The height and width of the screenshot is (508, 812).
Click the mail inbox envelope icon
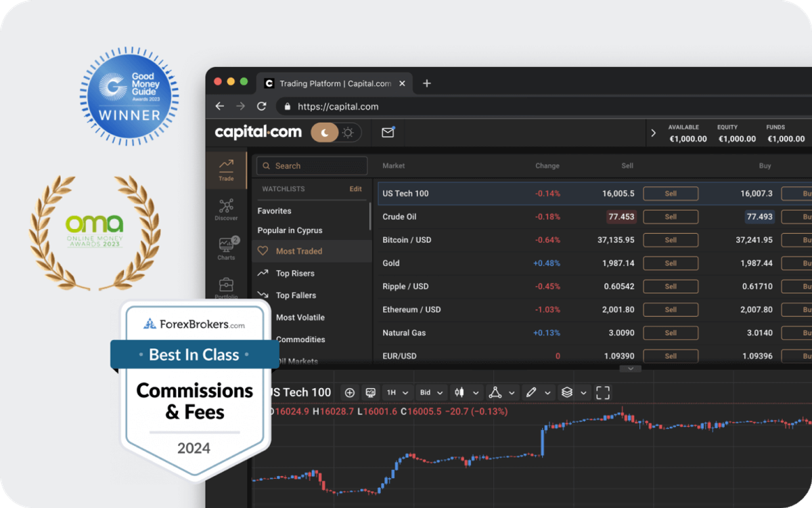tap(388, 133)
